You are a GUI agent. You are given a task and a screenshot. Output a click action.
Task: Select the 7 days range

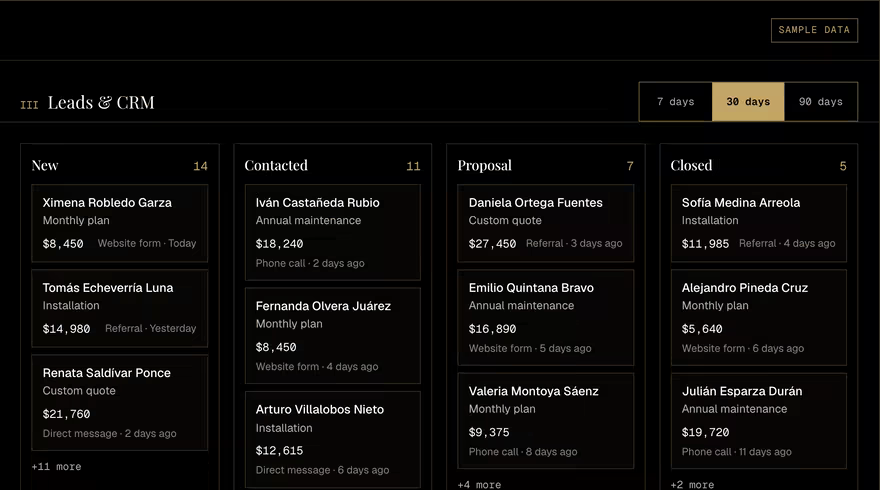(676, 102)
